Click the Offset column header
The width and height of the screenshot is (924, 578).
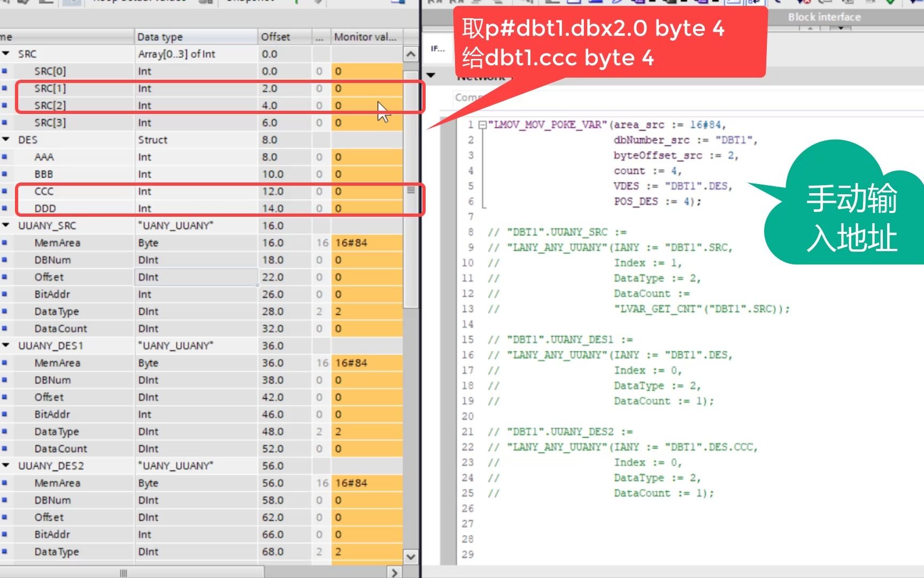click(284, 36)
